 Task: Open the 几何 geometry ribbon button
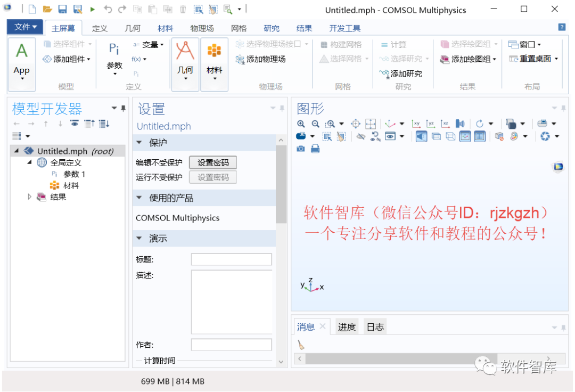(x=185, y=64)
